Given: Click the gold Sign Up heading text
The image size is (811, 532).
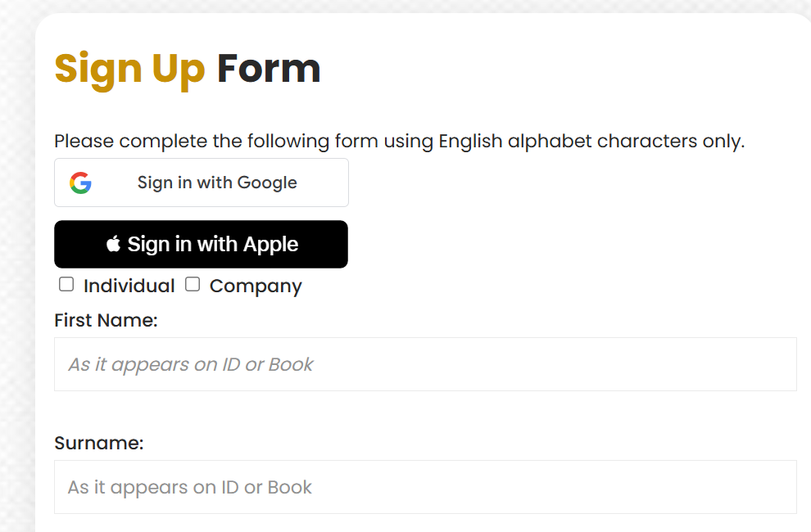Looking at the screenshot, I should pyautogui.click(x=129, y=70).
